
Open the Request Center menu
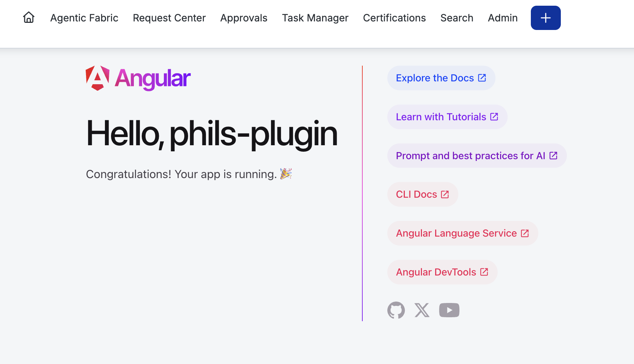[x=169, y=18]
